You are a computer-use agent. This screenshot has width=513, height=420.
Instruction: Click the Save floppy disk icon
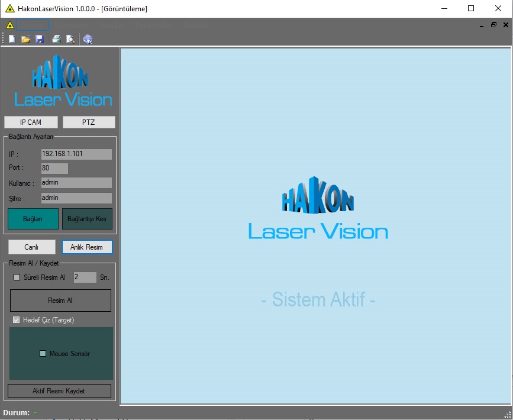point(39,40)
